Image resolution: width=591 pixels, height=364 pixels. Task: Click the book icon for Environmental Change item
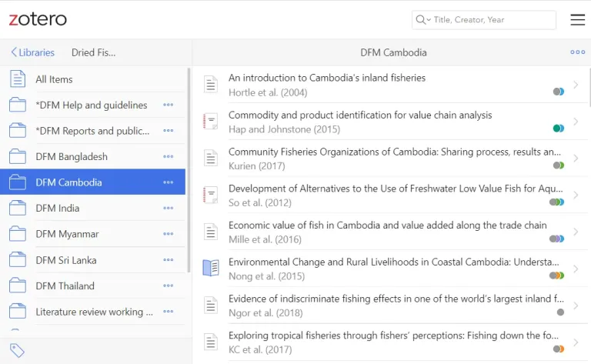tap(210, 269)
